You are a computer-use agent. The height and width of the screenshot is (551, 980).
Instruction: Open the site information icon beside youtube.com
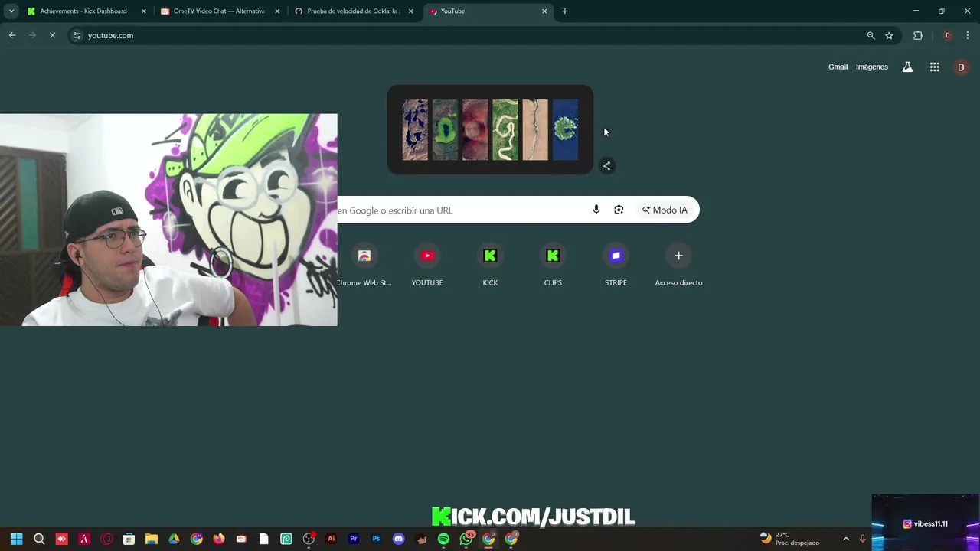pyautogui.click(x=77, y=35)
